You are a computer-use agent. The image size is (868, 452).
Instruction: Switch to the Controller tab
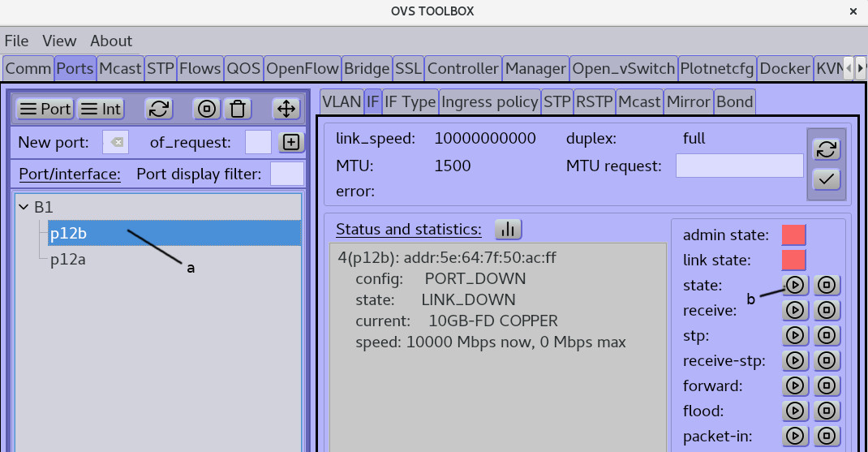pos(463,69)
